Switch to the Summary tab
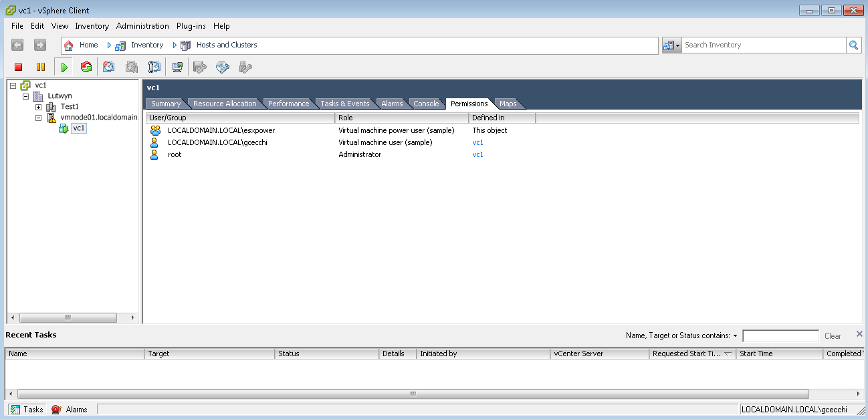Screen dimensions: 868x419 (166, 104)
